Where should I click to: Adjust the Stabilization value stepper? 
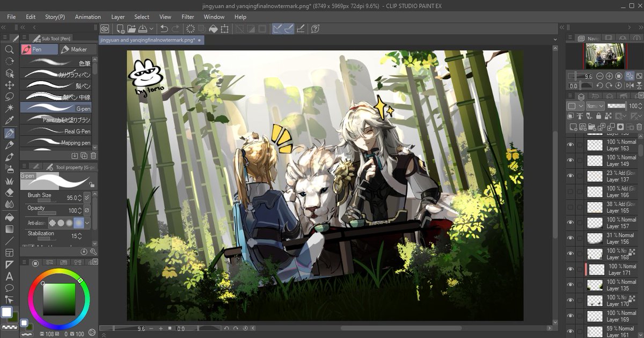[x=80, y=236]
